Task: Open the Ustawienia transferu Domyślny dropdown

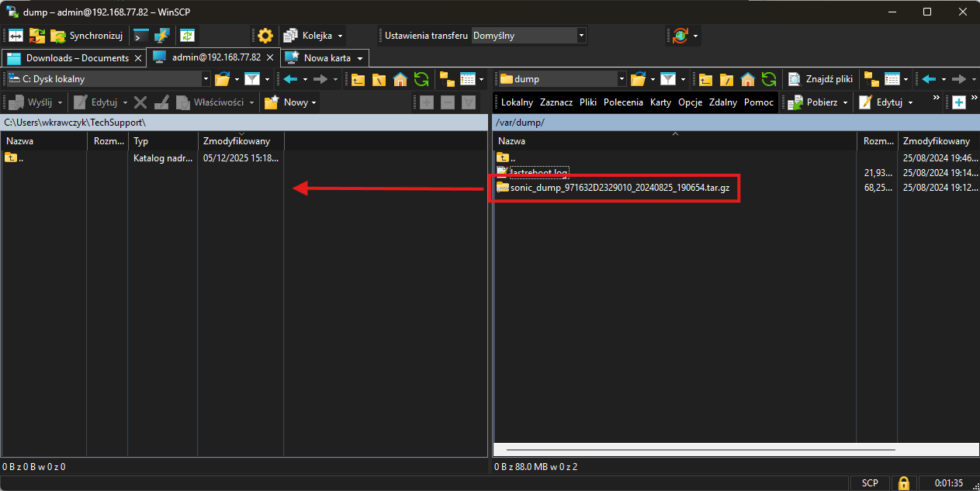Action: click(581, 36)
